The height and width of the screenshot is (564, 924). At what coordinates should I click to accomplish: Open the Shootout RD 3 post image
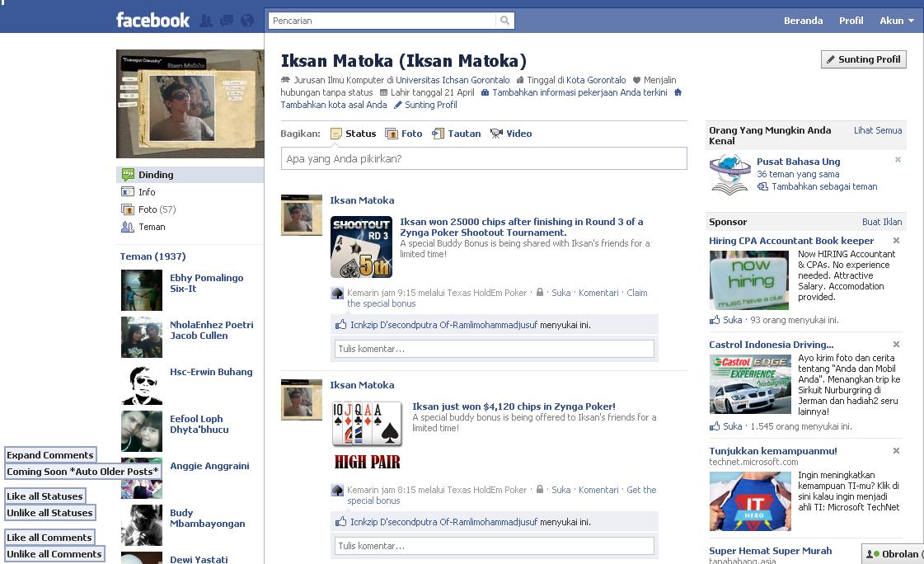point(361,247)
